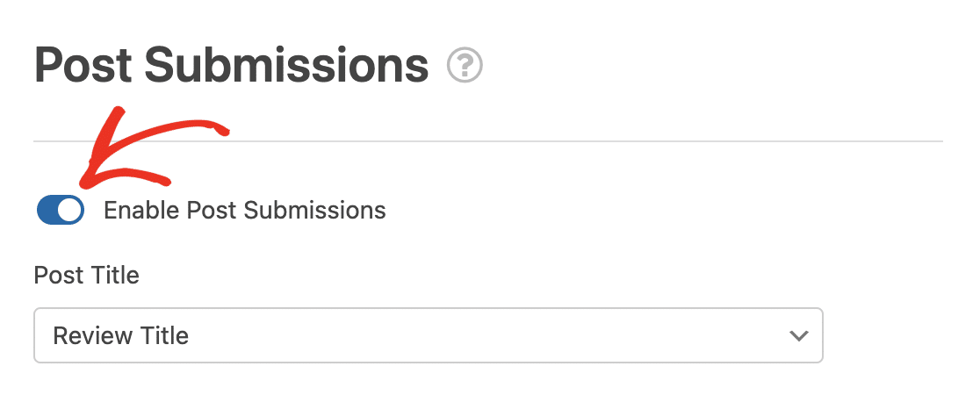Toggle the Enable Post Submissions switch
The height and width of the screenshot is (395, 980).
coord(61,210)
